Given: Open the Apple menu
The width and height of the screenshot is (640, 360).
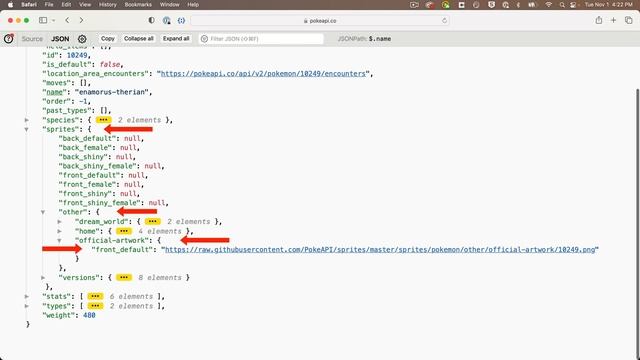Looking at the screenshot, I should pyautogui.click(x=11, y=4).
